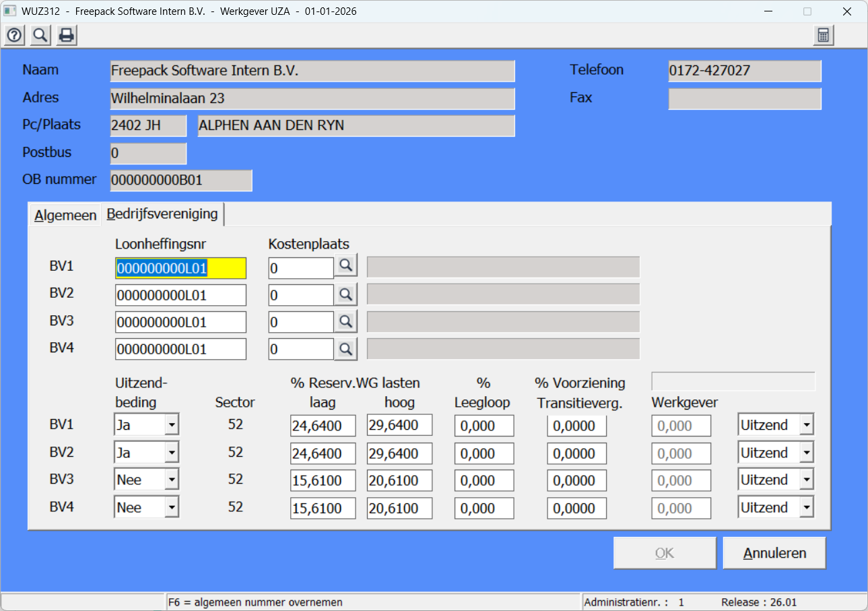Click the help question mark toolbar icon

14,36
